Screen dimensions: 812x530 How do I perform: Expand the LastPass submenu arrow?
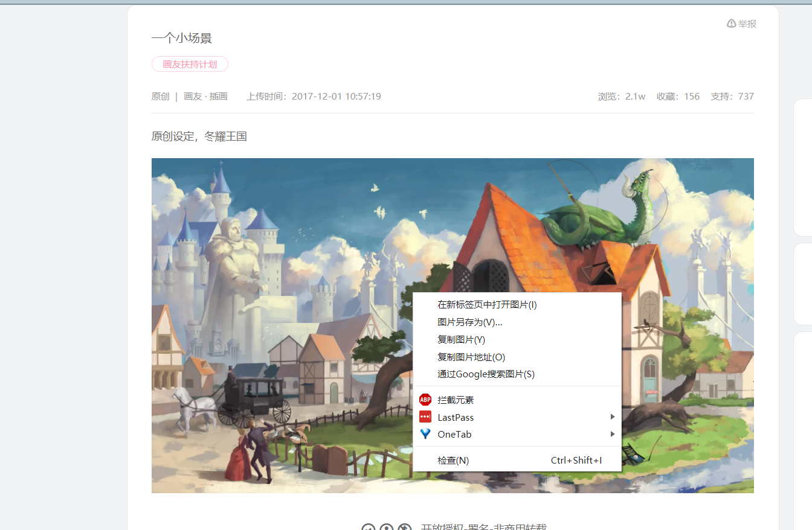pyautogui.click(x=613, y=417)
